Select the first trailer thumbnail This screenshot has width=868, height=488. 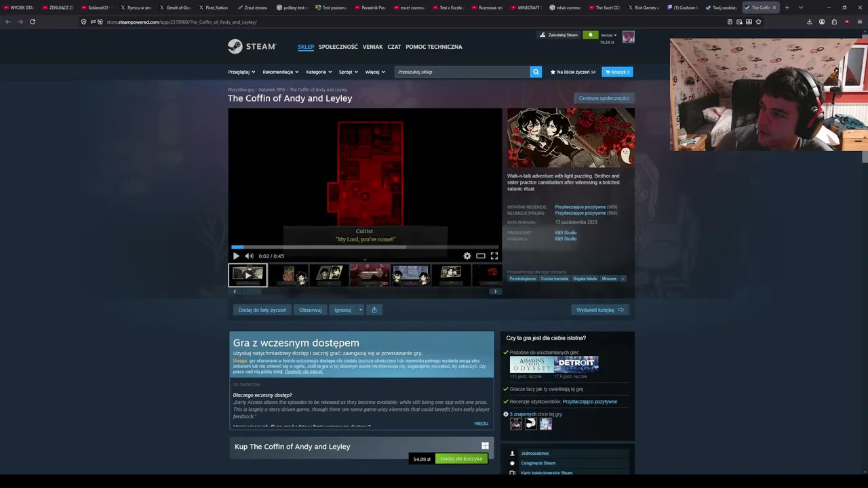(x=248, y=274)
